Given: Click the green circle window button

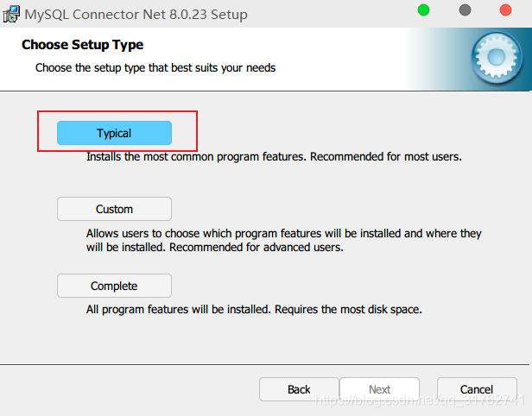Looking at the screenshot, I should point(423,9).
